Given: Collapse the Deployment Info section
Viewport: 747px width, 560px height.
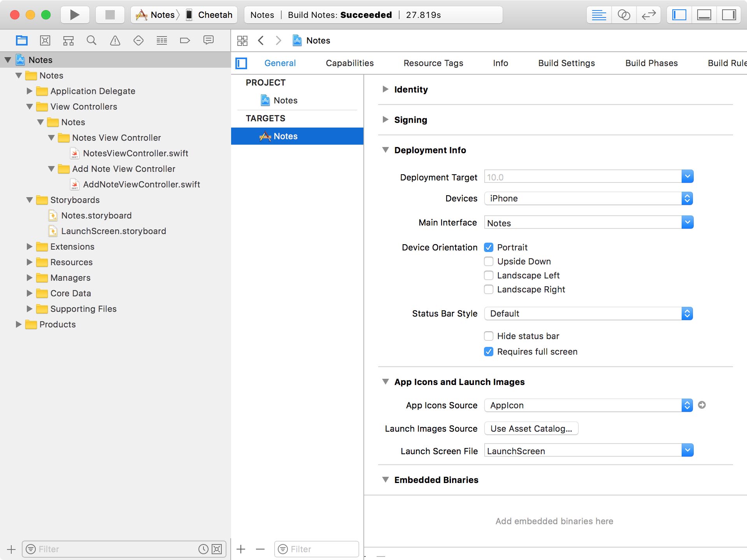Looking at the screenshot, I should 386,150.
